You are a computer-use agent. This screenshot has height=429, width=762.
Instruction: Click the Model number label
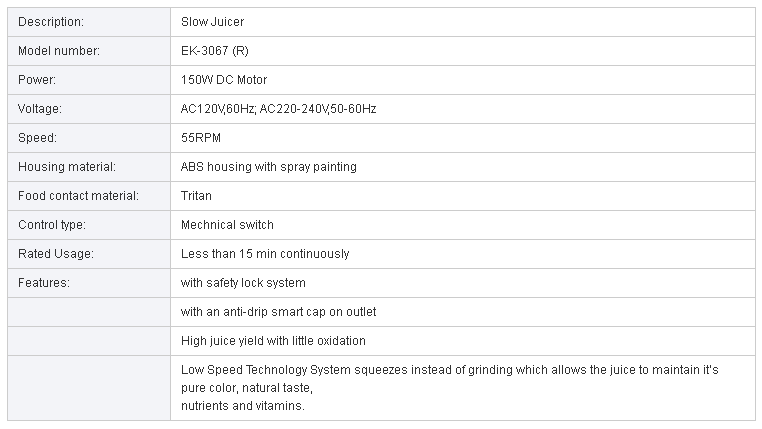tap(59, 51)
